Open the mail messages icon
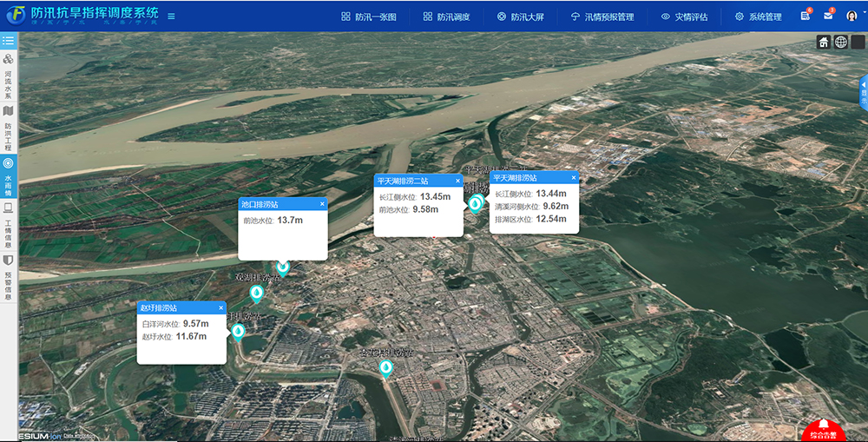The image size is (868, 442). 828,16
